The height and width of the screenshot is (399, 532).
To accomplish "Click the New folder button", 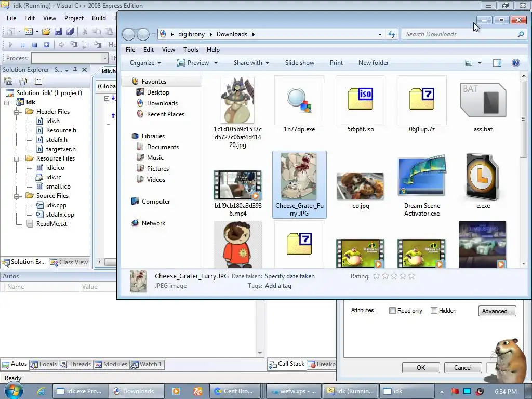I will click(373, 63).
